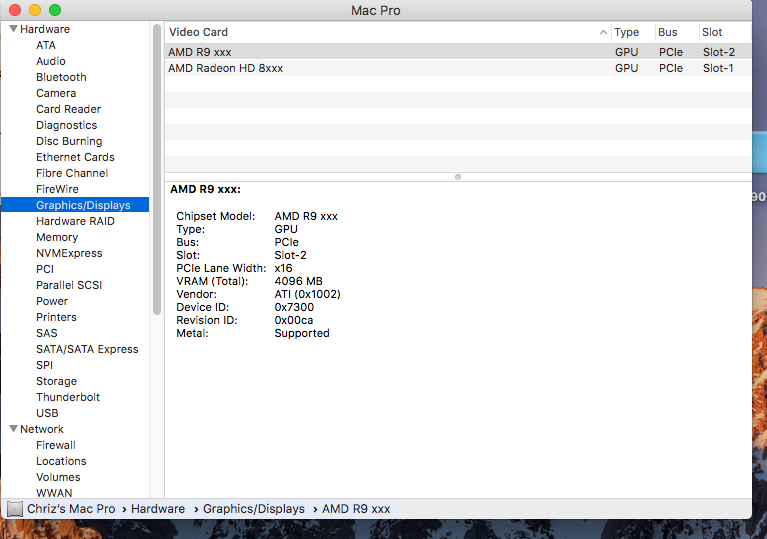Click Slot-1 cell in the table
767x539 pixels.
click(x=718, y=68)
